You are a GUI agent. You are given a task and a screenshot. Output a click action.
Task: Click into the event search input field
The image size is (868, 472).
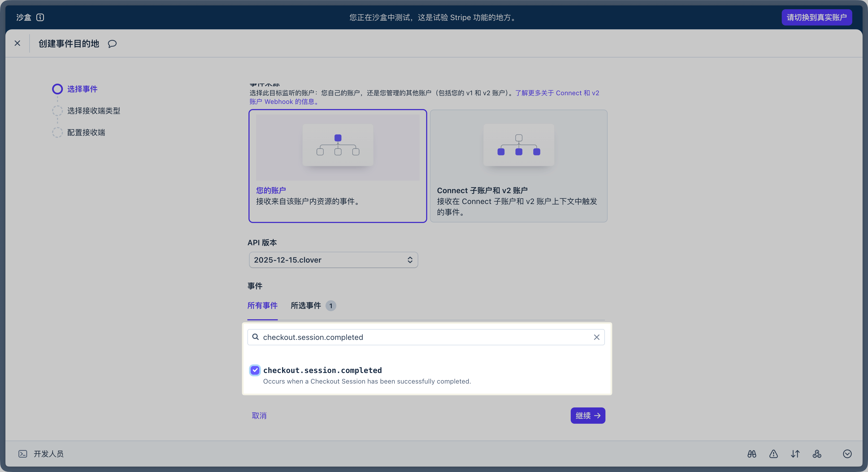pyautogui.click(x=421, y=337)
